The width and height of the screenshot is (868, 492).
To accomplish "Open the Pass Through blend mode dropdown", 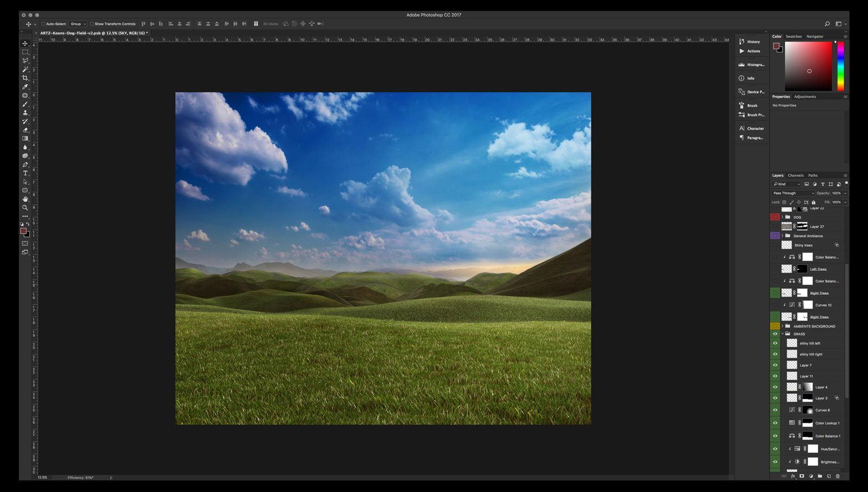I will [794, 193].
